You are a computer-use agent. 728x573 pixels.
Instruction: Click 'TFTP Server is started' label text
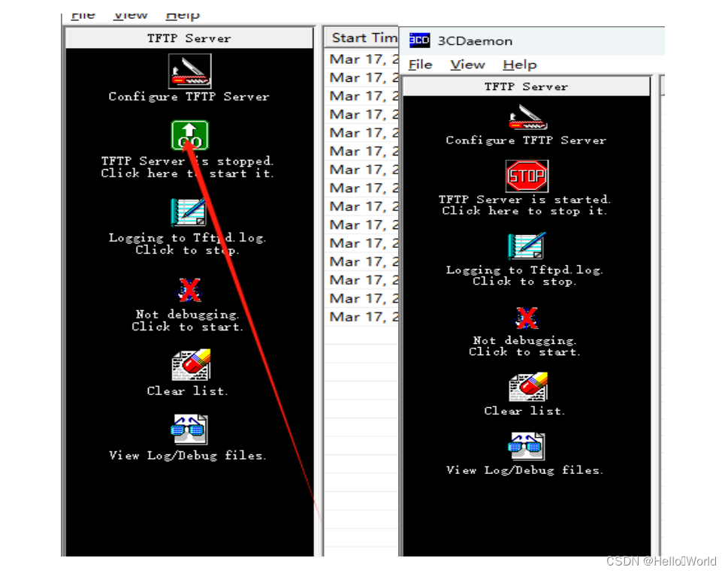point(524,199)
